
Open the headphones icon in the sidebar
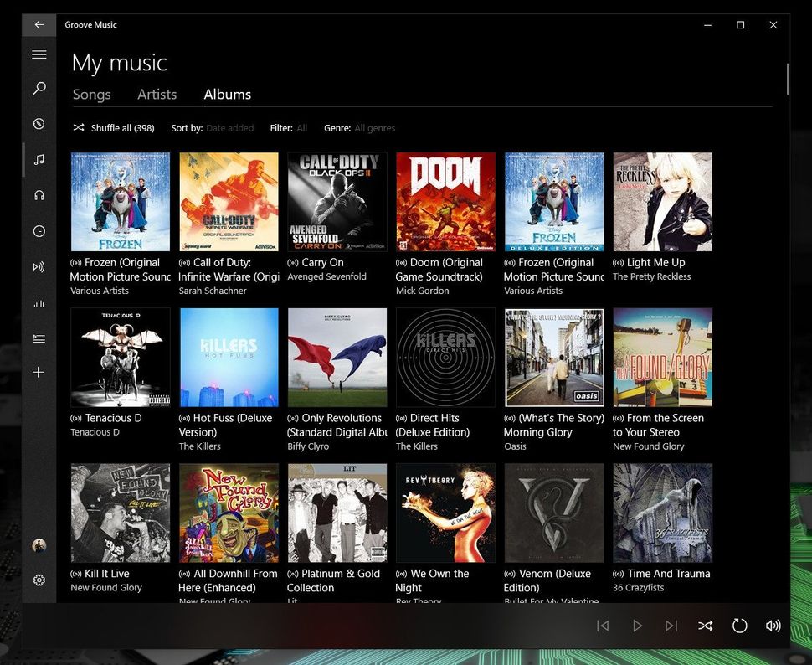coord(39,194)
